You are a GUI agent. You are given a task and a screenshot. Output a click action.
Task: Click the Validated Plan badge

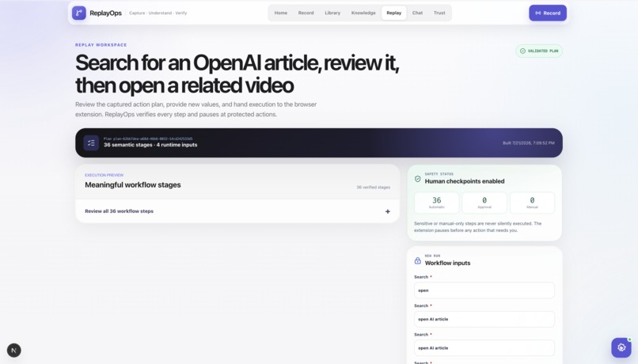(x=539, y=51)
